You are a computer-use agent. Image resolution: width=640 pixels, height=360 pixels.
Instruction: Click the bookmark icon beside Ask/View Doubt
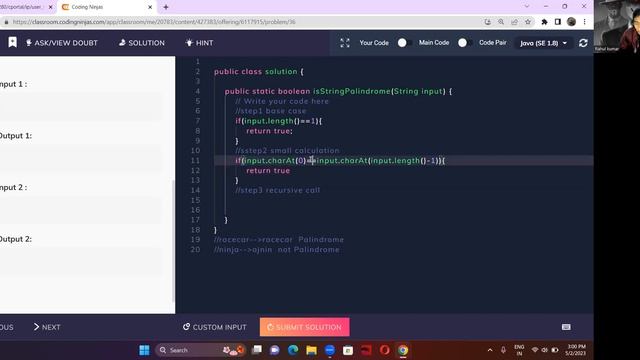coord(13,42)
